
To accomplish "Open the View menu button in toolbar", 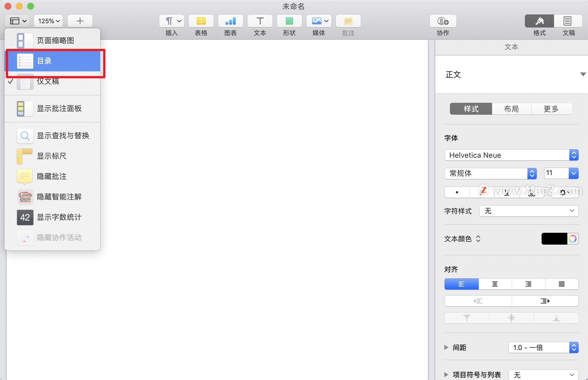I will (17, 21).
